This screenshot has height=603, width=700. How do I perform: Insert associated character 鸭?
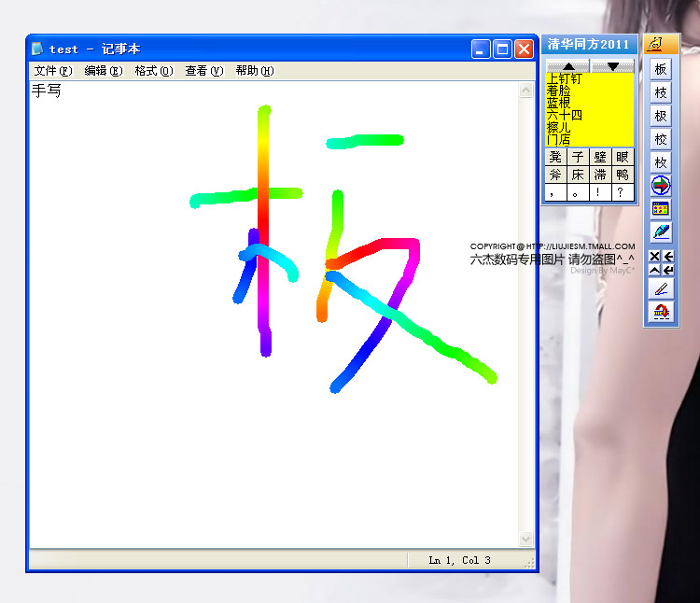point(623,175)
